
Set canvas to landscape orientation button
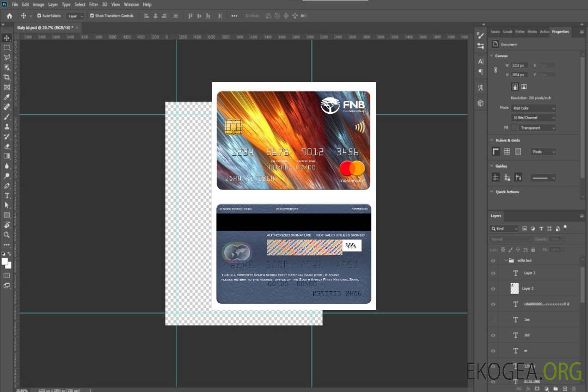tap(524, 87)
